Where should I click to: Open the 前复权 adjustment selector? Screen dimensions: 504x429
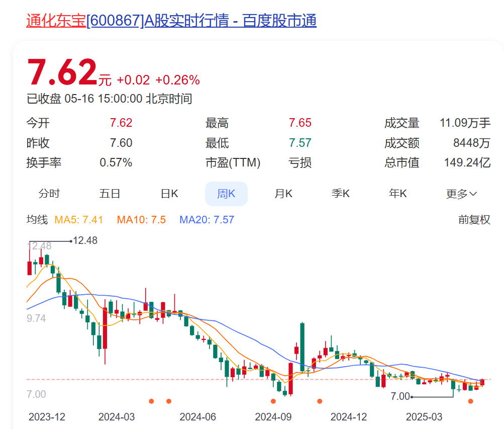point(474,220)
